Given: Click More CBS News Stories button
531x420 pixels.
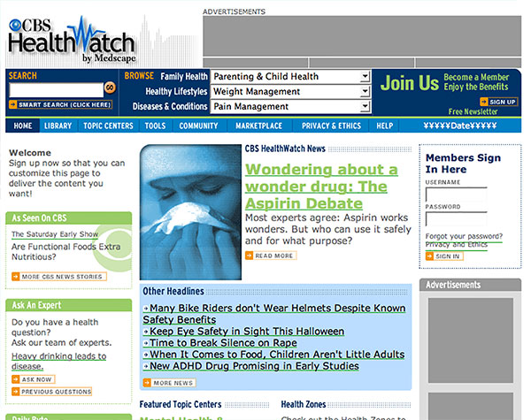Looking at the screenshot, I should click(x=59, y=277).
